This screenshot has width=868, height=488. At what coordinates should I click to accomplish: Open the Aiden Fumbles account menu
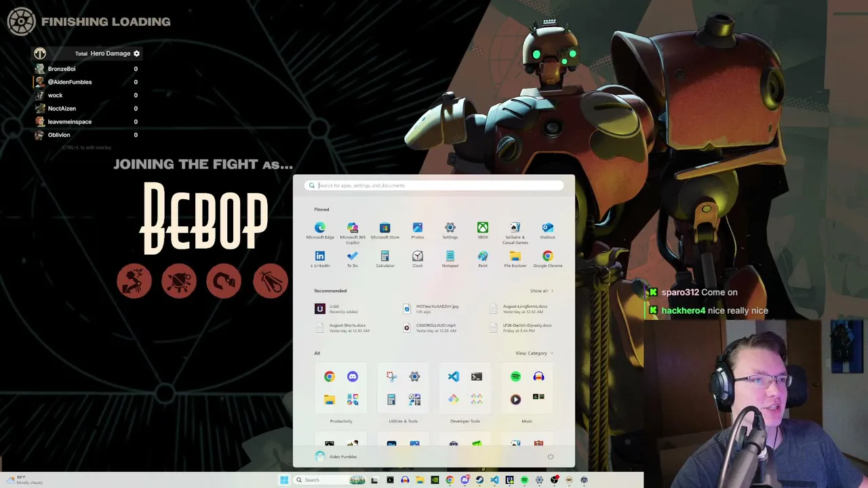(336, 457)
